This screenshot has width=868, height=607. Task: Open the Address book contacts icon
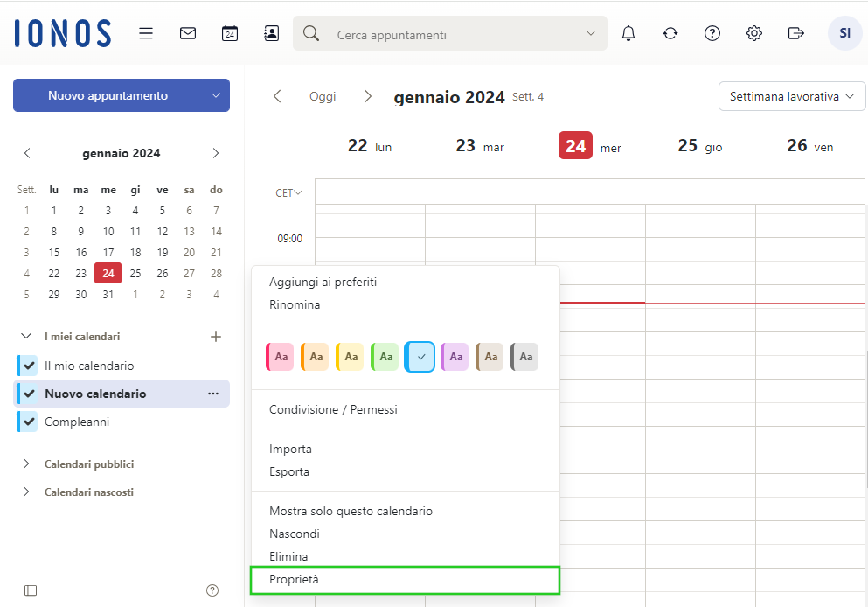(271, 34)
